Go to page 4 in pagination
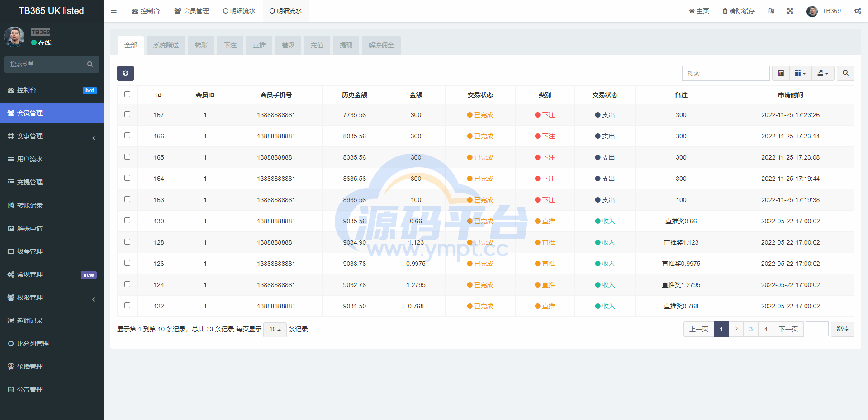The height and width of the screenshot is (420, 868). pos(766,329)
